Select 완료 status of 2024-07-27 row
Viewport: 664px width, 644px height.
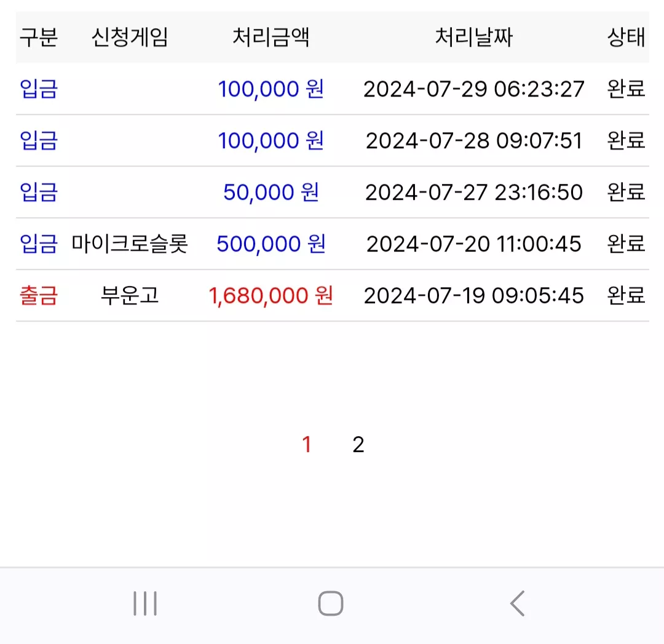click(x=626, y=192)
